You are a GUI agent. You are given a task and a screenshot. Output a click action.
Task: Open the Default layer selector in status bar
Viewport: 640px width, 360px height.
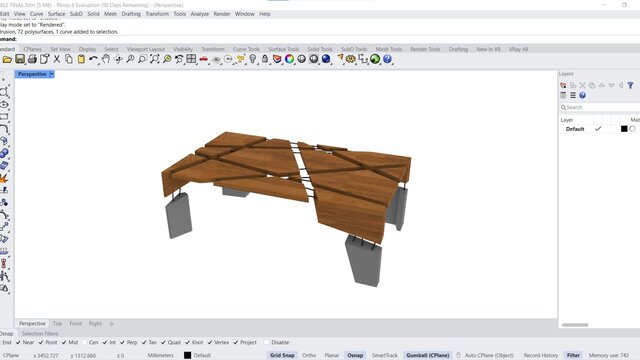[198, 356]
